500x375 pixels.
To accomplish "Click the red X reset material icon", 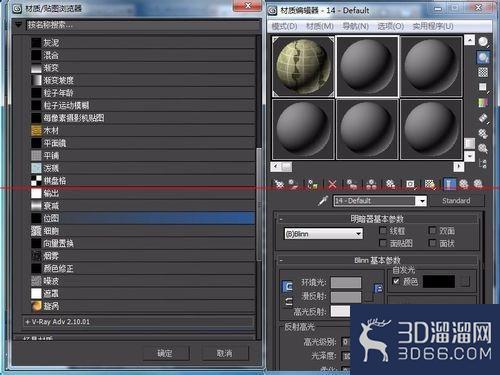I will click(332, 184).
